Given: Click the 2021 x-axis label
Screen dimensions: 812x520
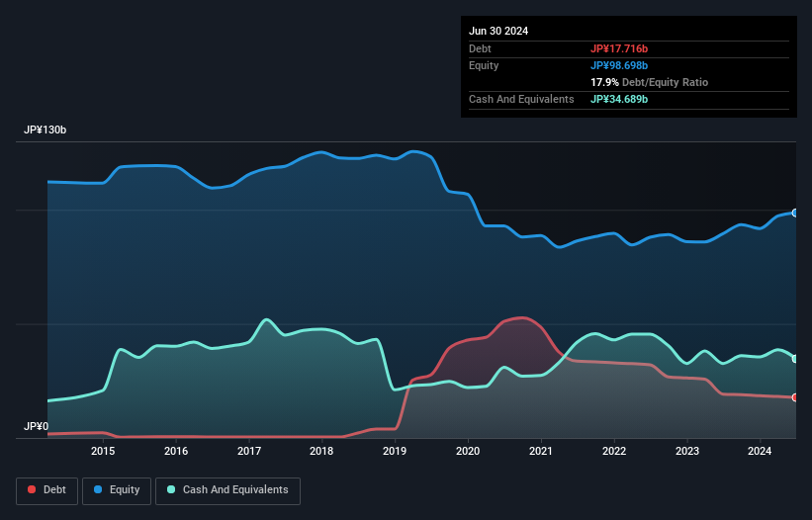Looking at the screenshot, I should pyautogui.click(x=541, y=451).
